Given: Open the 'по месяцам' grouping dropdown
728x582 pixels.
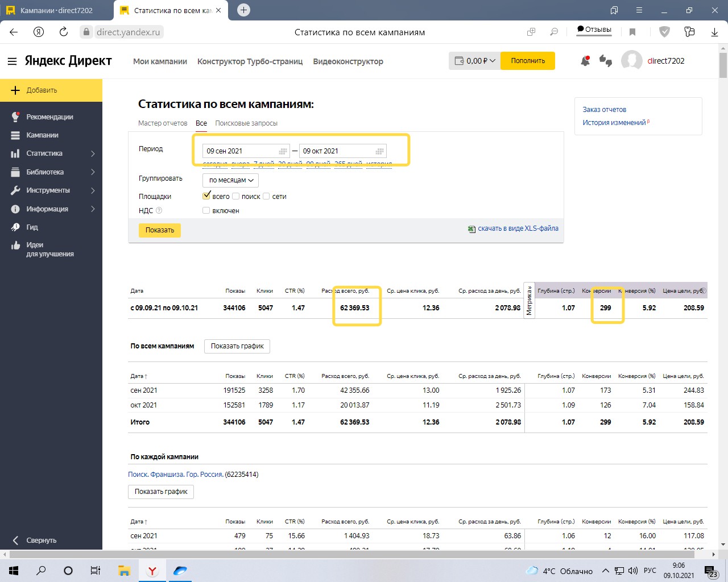Looking at the screenshot, I should point(230,180).
